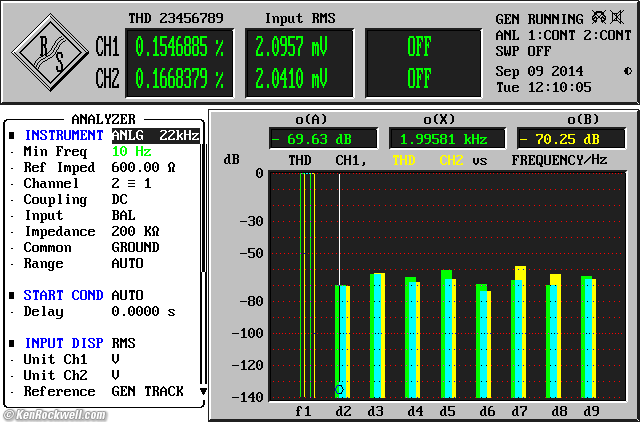Screen dimensions: 640x422
Task: Click the CH1 THD reading 0.1546885 %
Action: (179, 47)
